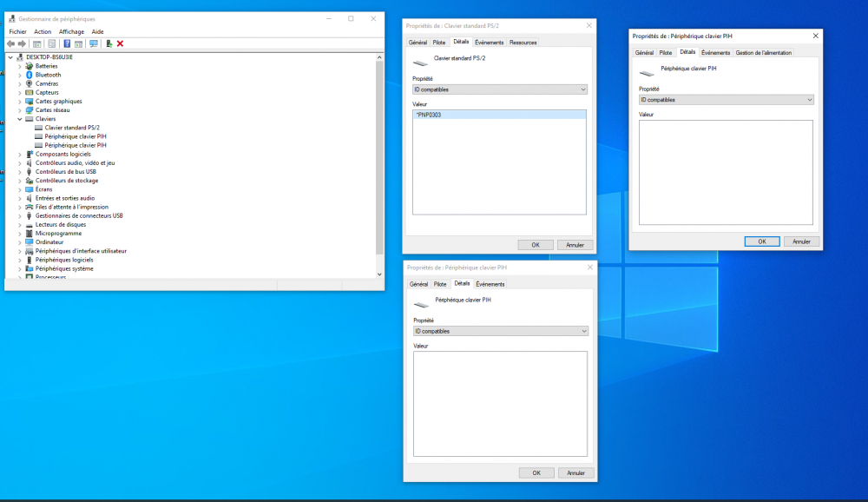Click the Cartes graphiques display icon
Screen dimensions: 868x502
[30, 102]
